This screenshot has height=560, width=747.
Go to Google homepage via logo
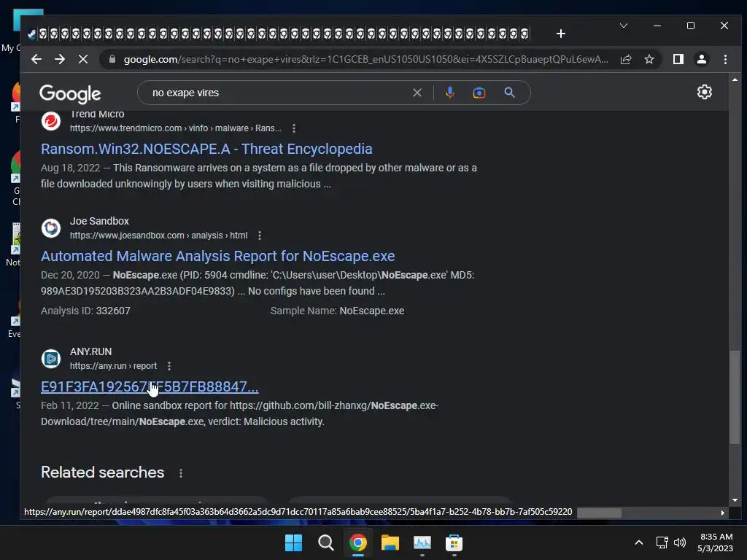pyautogui.click(x=70, y=94)
